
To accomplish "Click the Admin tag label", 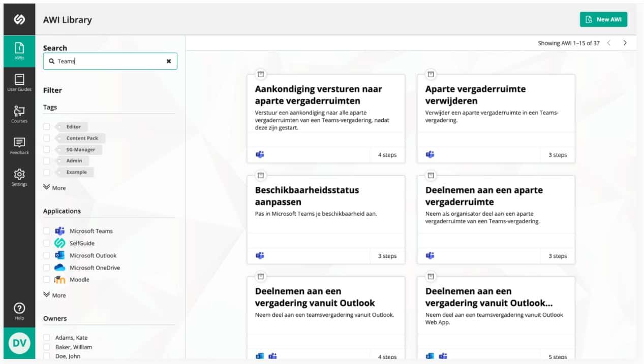I will point(73,160).
